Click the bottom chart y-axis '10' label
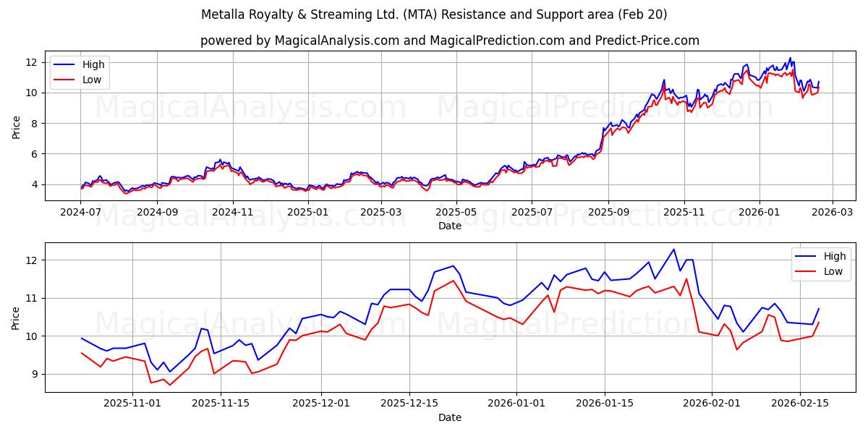The image size is (868, 434). point(33,336)
